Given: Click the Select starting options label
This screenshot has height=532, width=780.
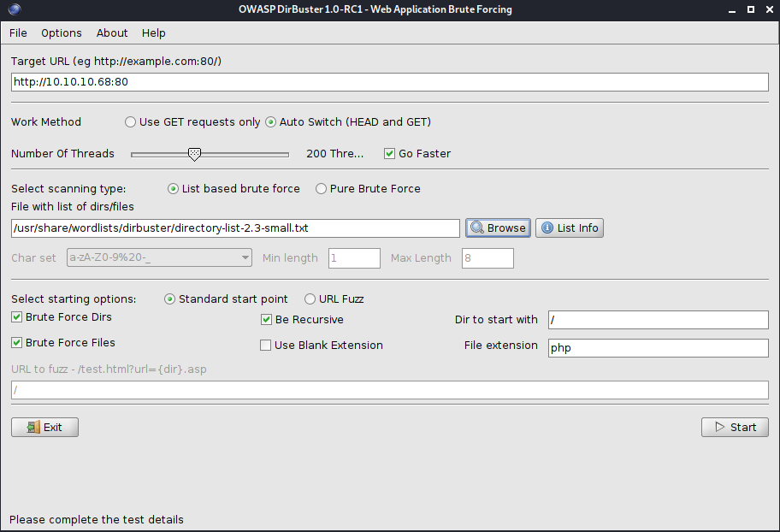Looking at the screenshot, I should point(74,299).
